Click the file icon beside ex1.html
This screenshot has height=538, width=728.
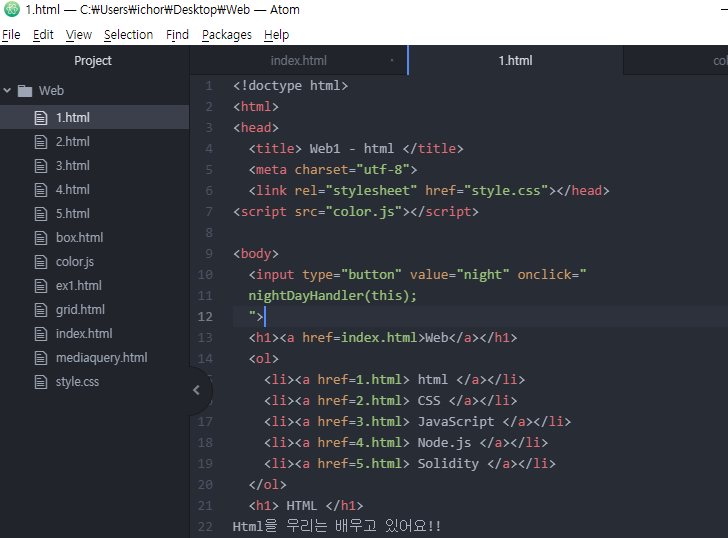[x=41, y=286]
